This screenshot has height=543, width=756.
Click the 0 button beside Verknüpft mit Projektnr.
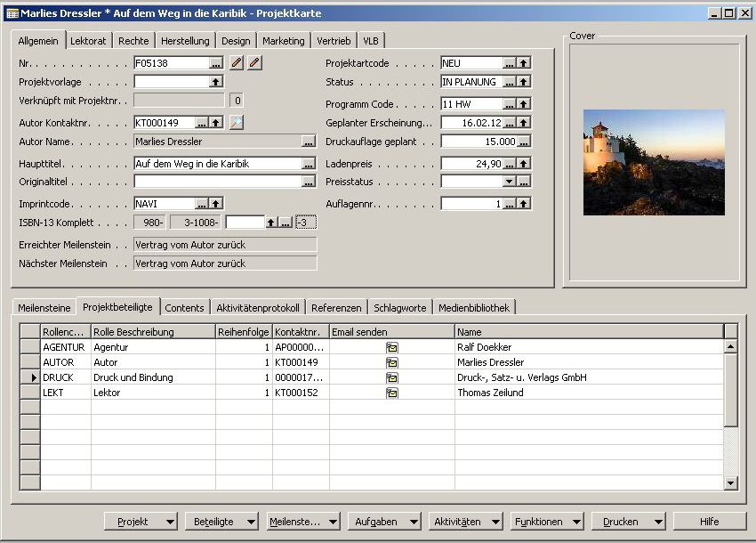(237, 101)
